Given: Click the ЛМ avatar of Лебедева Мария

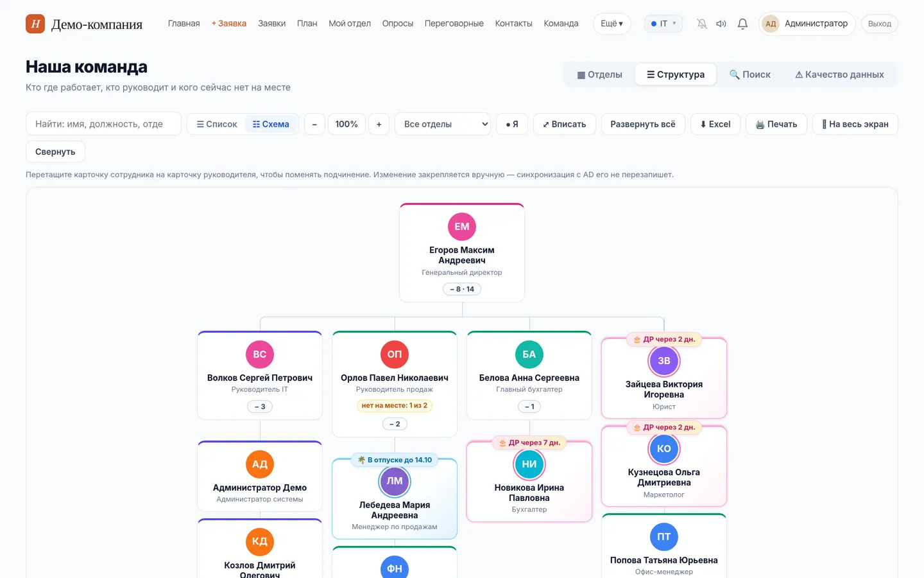Looking at the screenshot, I should tap(395, 482).
